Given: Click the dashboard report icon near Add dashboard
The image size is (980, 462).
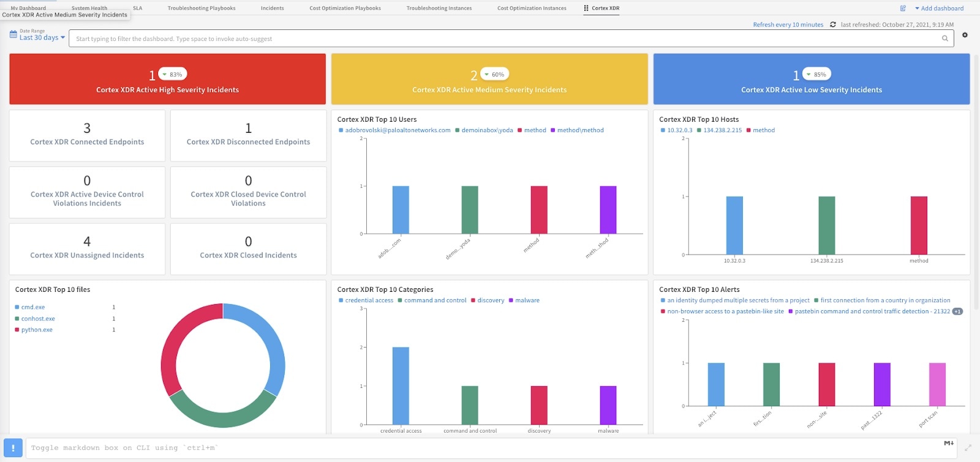Looking at the screenshot, I should point(903,8).
